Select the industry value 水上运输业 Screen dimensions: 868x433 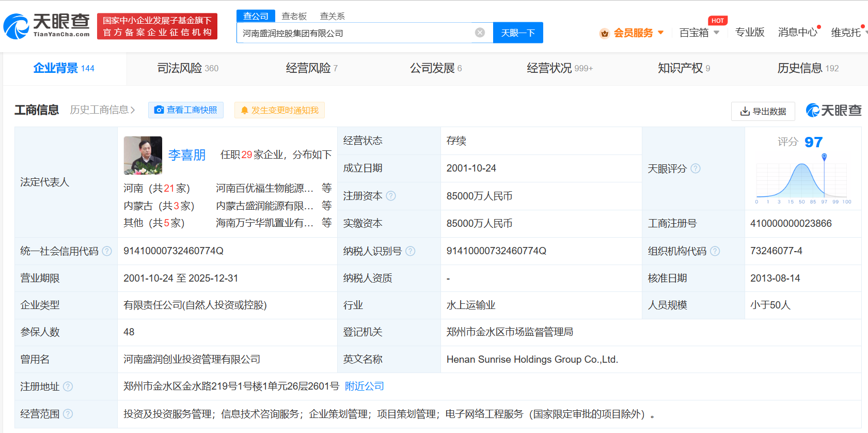471,305
